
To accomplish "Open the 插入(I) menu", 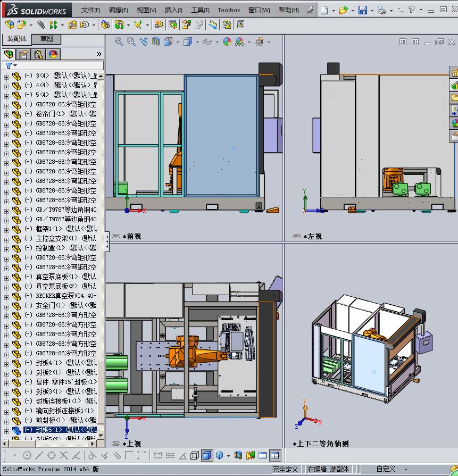I will click(173, 10).
